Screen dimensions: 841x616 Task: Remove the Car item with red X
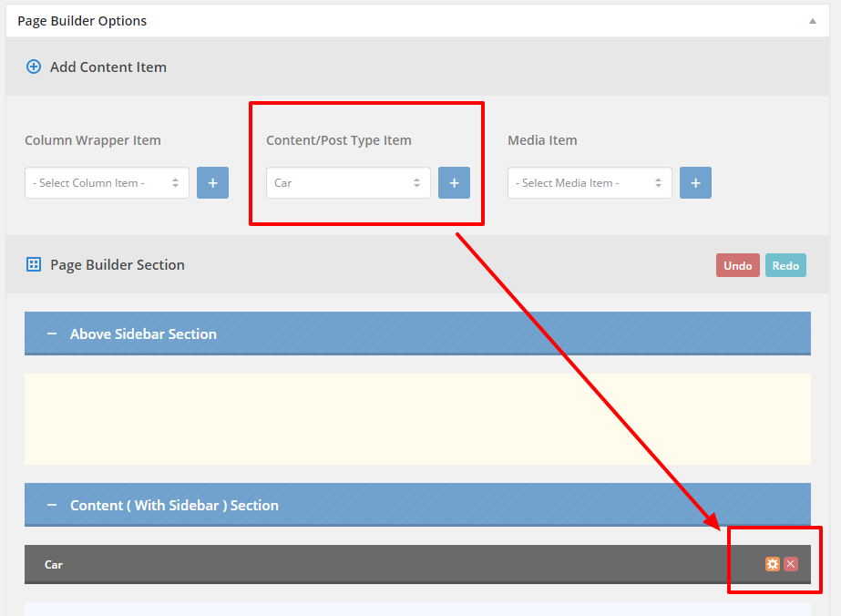click(791, 564)
